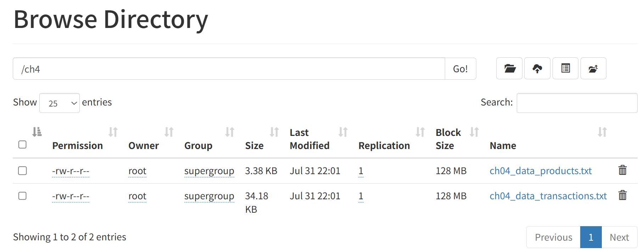Click the move folder arrow icon
This screenshot has height=252, width=644.
point(593,68)
